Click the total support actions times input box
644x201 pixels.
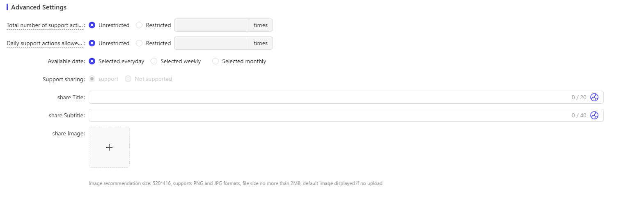click(211, 25)
